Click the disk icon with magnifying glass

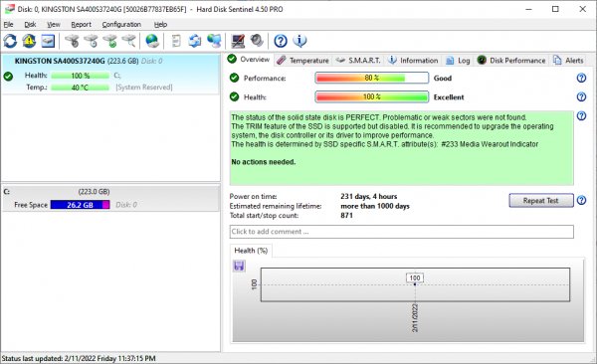pyautogui.click(x=129, y=41)
